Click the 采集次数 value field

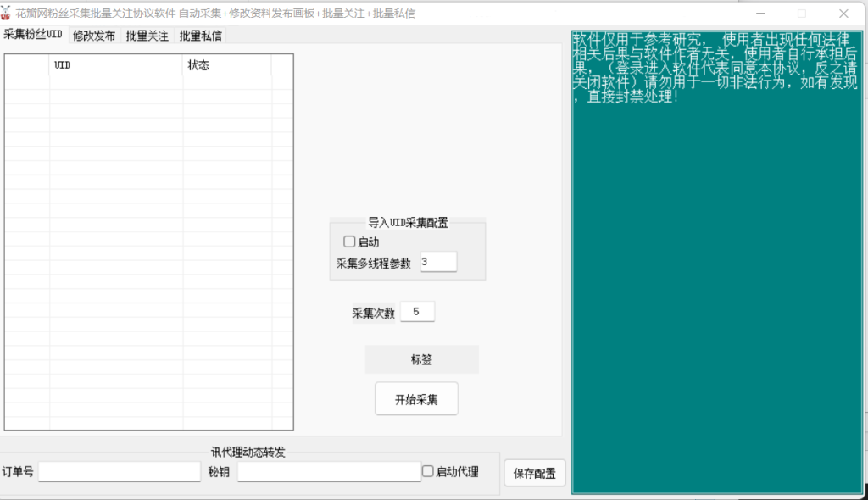(417, 312)
